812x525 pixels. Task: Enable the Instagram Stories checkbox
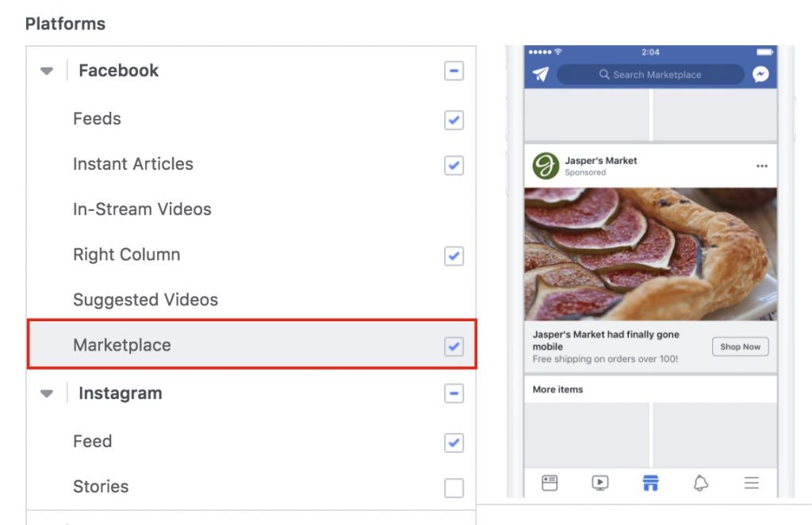click(x=454, y=487)
